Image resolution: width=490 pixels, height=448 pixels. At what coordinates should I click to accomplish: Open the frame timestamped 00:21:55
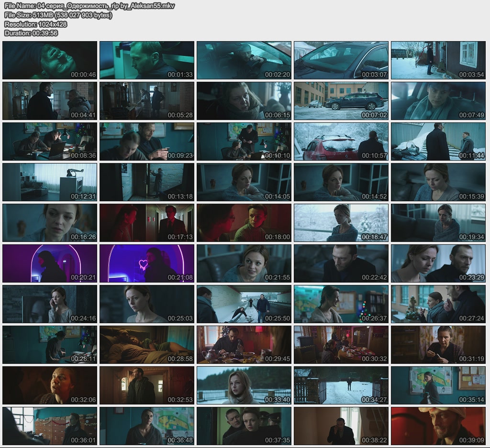coord(244,263)
